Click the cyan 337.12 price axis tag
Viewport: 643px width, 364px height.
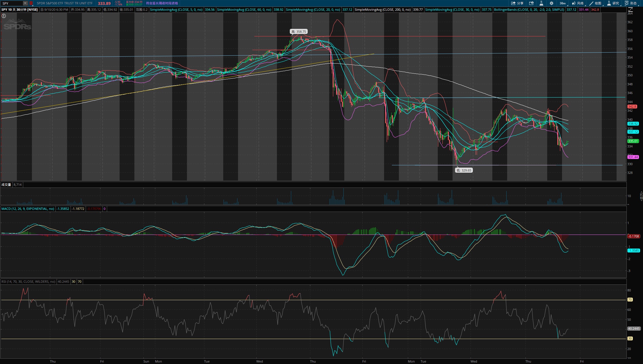[633, 132]
